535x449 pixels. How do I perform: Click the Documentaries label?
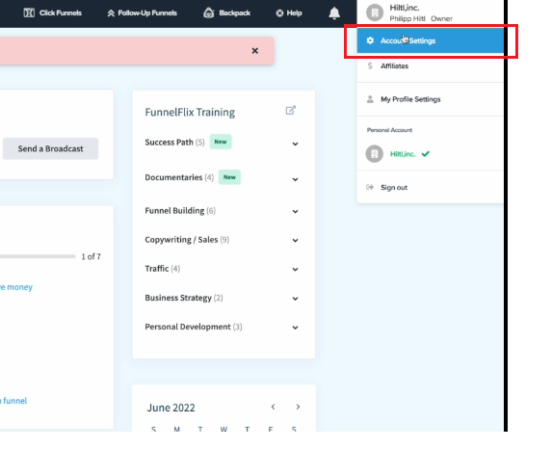(174, 177)
